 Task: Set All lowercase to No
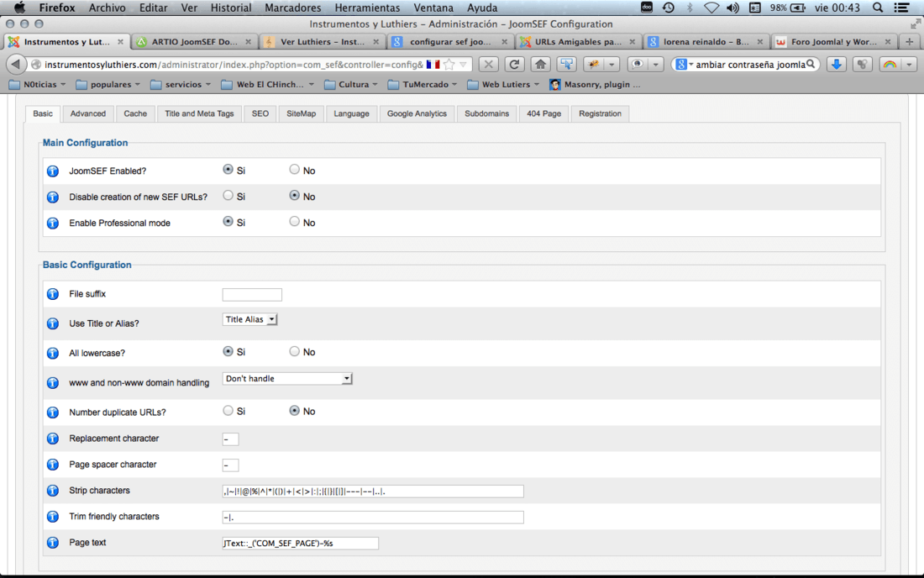(x=294, y=351)
